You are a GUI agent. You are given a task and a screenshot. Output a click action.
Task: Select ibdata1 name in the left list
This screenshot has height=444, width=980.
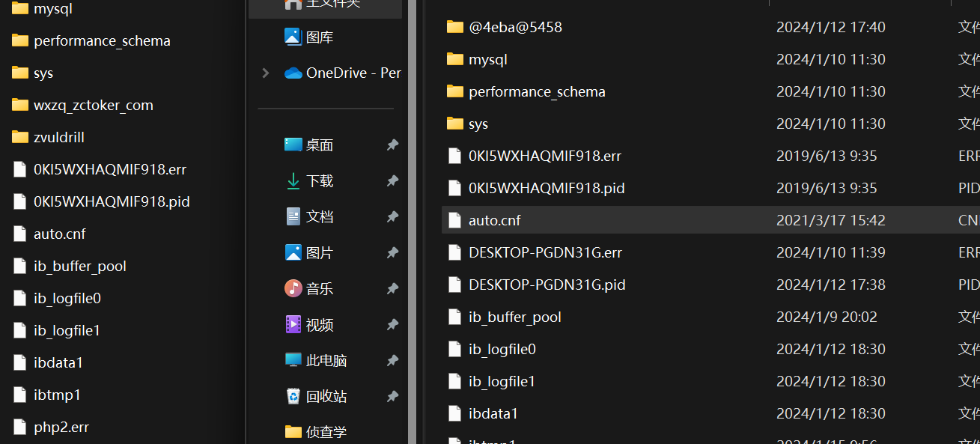point(58,362)
